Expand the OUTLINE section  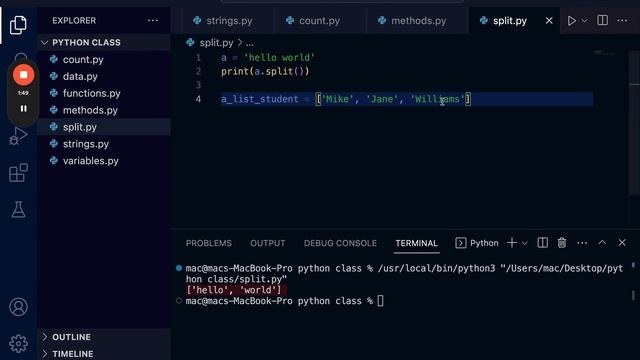tap(71, 337)
